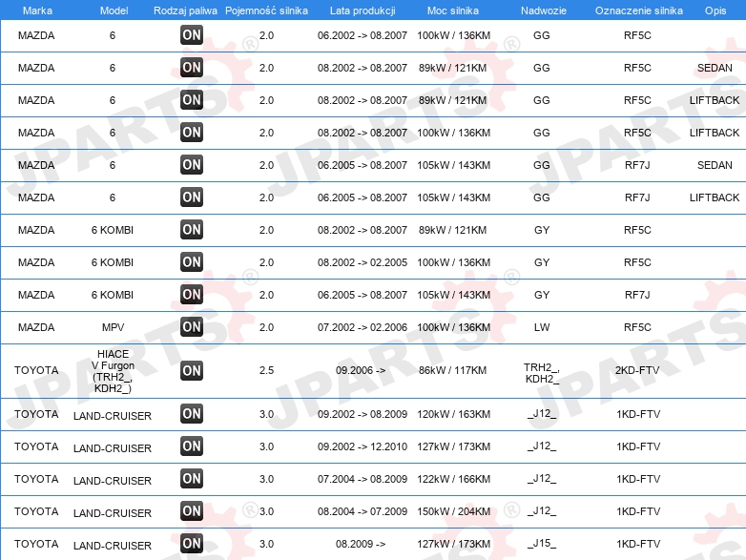Click ON icon in Mazda 6 89kW LIFTBACK row
Image resolution: width=746 pixels, height=560 pixels.
click(x=192, y=100)
